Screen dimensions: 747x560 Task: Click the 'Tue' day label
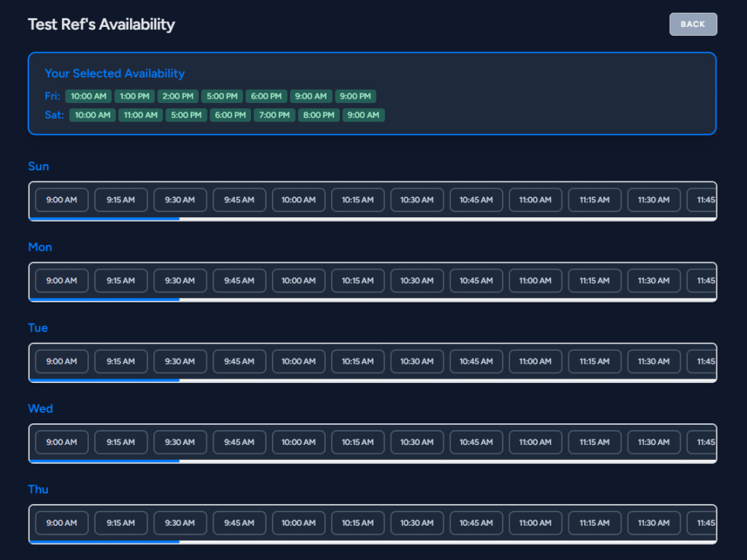point(37,328)
